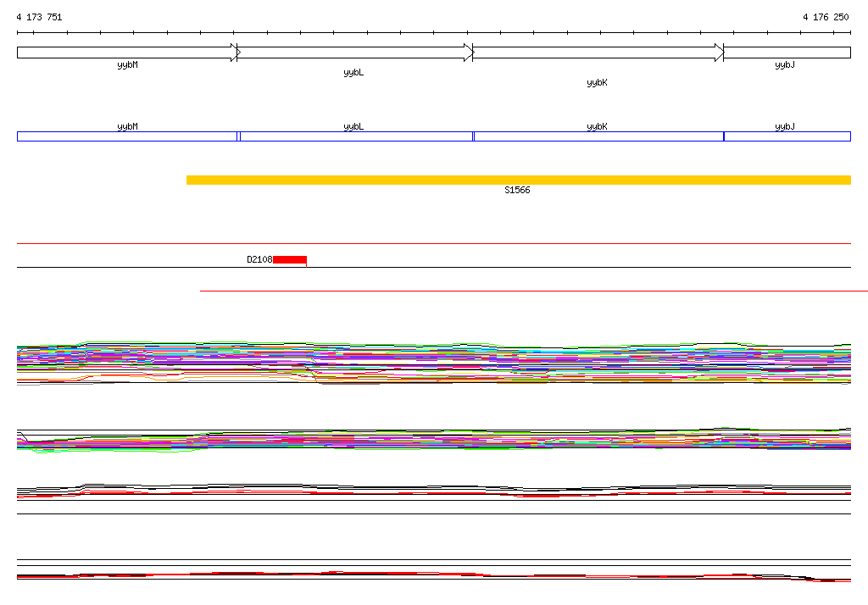Screen dimensions: 868x605
Task: Click the yybK gene arrow
Action: click(x=598, y=53)
